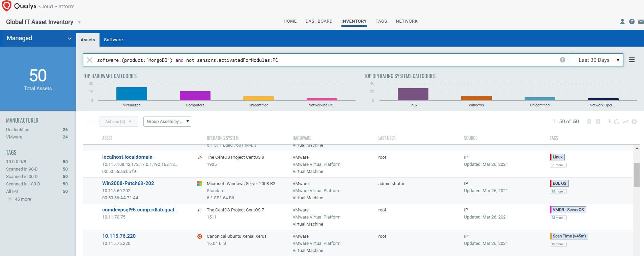Switch to Software tab
The width and height of the screenshot is (644, 256).
click(113, 40)
